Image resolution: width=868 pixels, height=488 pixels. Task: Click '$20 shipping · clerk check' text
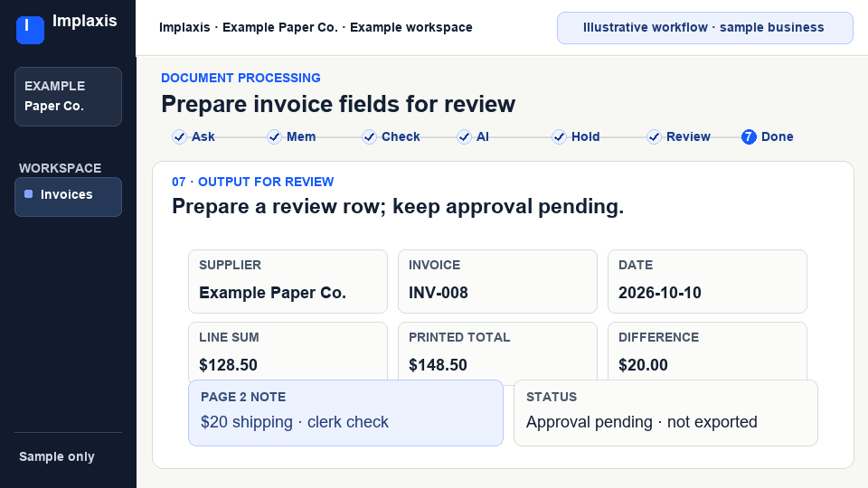pyautogui.click(x=295, y=422)
